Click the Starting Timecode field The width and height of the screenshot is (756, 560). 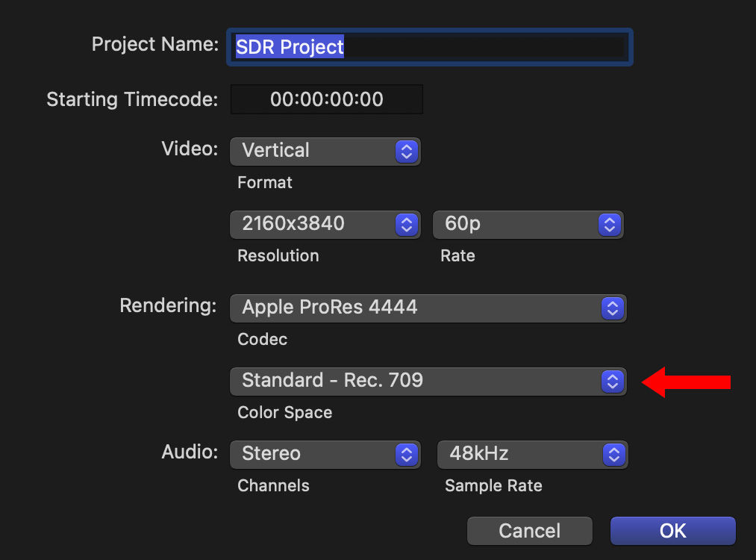click(327, 99)
